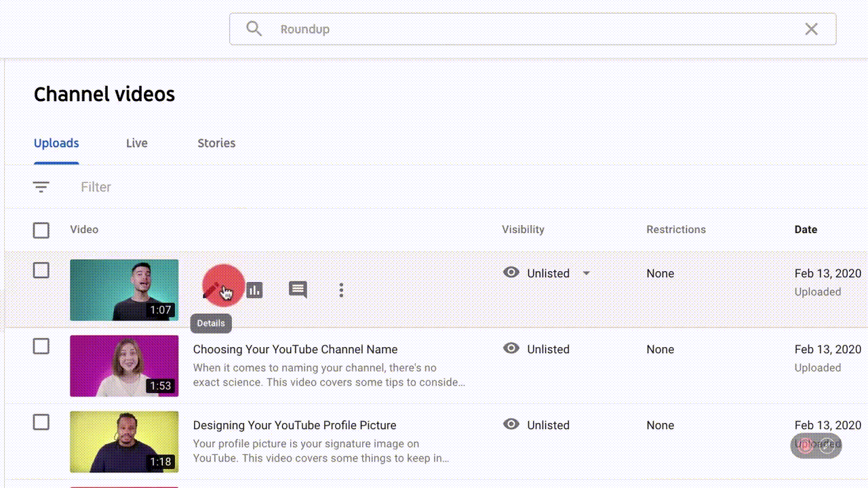This screenshot has height=488, width=868.
Task: Clear the search with X icon
Action: tap(811, 28)
